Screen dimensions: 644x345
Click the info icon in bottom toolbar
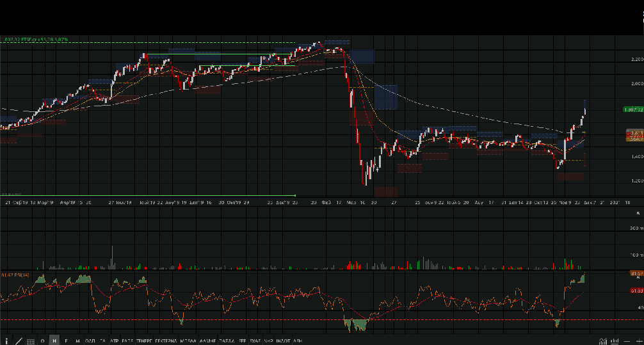pos(7,341)
